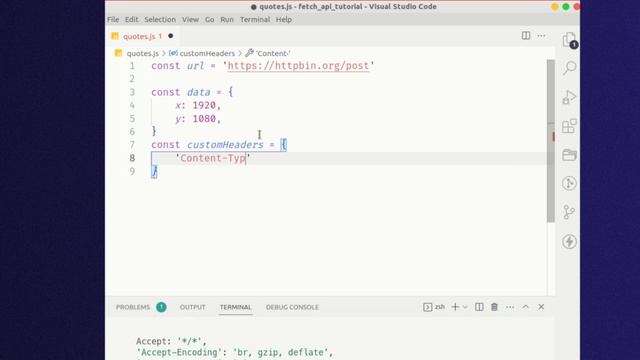Kill terminal with trash icon
This screenshot has width=640, height=360.
click(x=494, y=307)
